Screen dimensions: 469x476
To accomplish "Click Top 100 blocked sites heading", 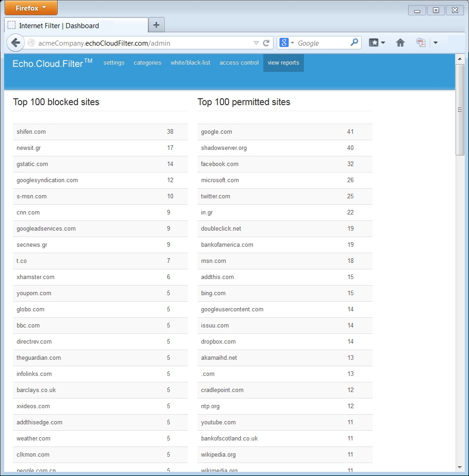I will (x=56, y=102).
